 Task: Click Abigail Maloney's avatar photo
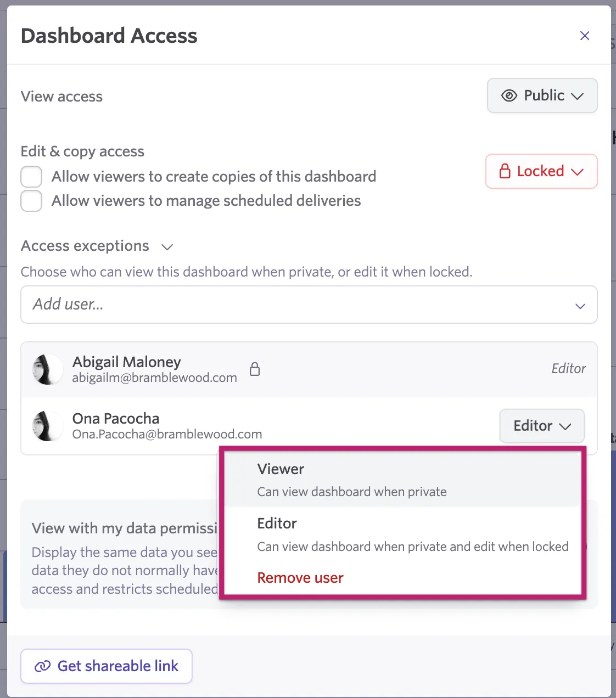tap(47, 369)
